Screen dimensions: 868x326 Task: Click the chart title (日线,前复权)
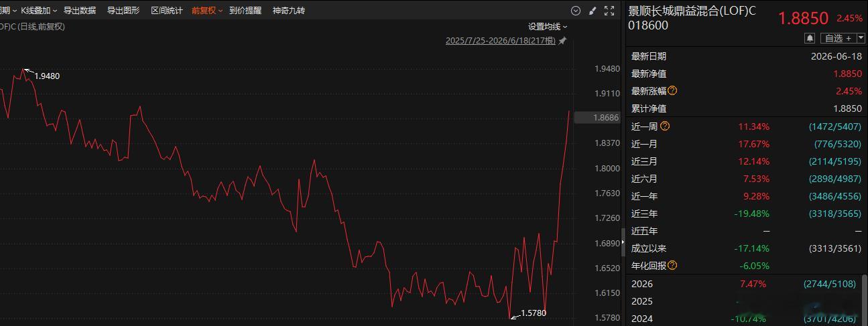click(x=40, y=27)
